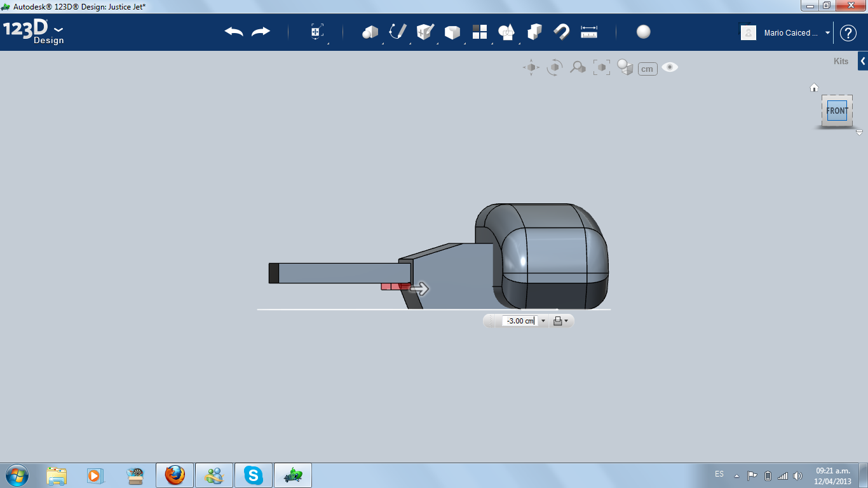868x488 pixels.
Task: Open the view cube dropdown arrow
Action: tap(859, 132)
